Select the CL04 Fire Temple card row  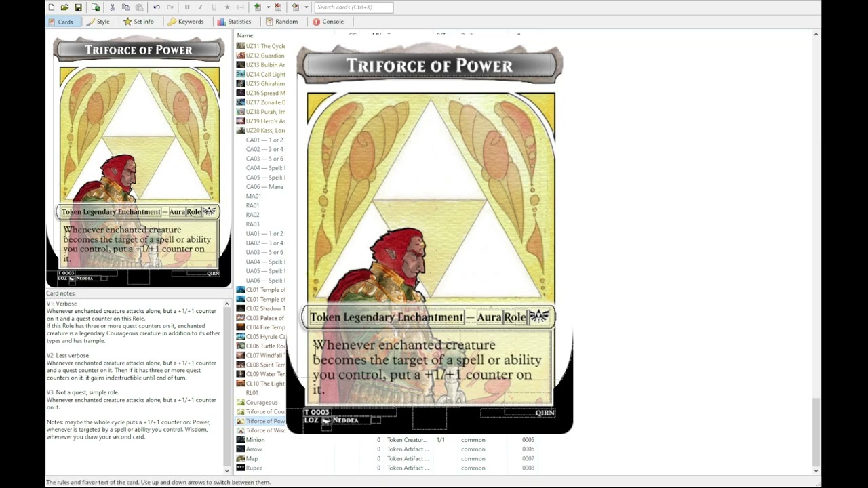point(261,327)
